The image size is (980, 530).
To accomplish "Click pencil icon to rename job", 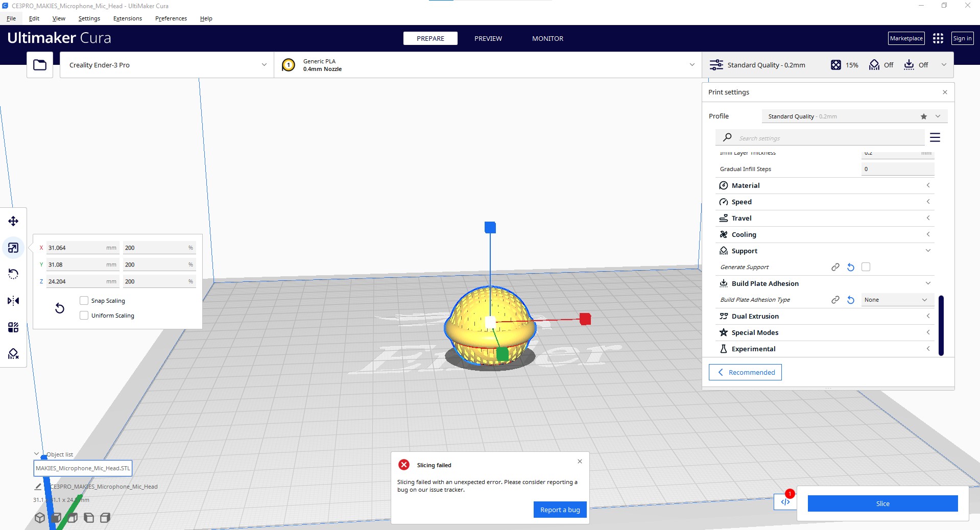I will pyautogui.click(x=38, y=487).
